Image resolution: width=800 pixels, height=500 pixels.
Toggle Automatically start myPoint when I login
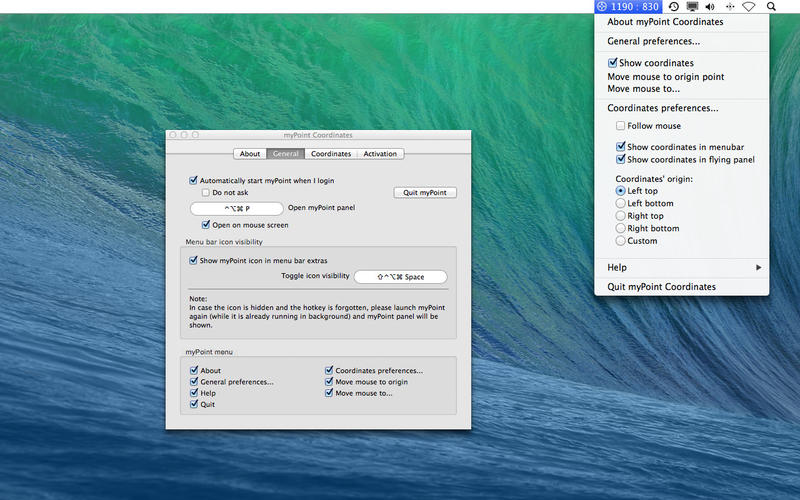tap(193, 180)
